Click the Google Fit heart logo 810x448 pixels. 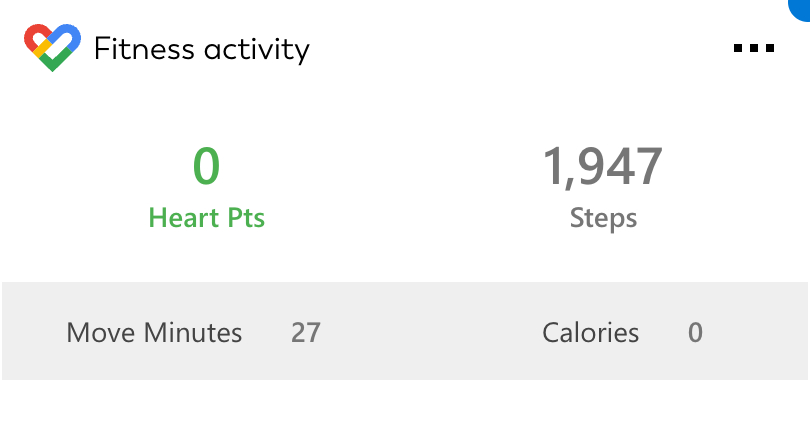pyautogui.click(x=52, y=47)
